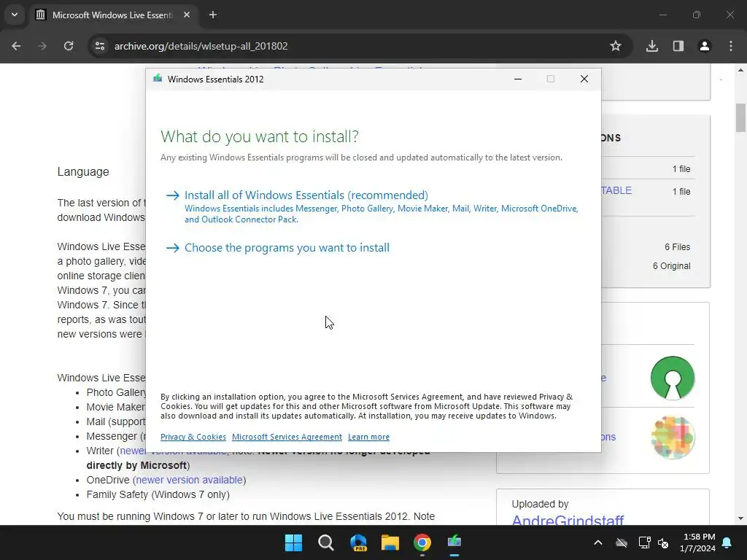Open File Explorer folder icon in taskbar
Screen dimensions: 747x560
[390, 542]
